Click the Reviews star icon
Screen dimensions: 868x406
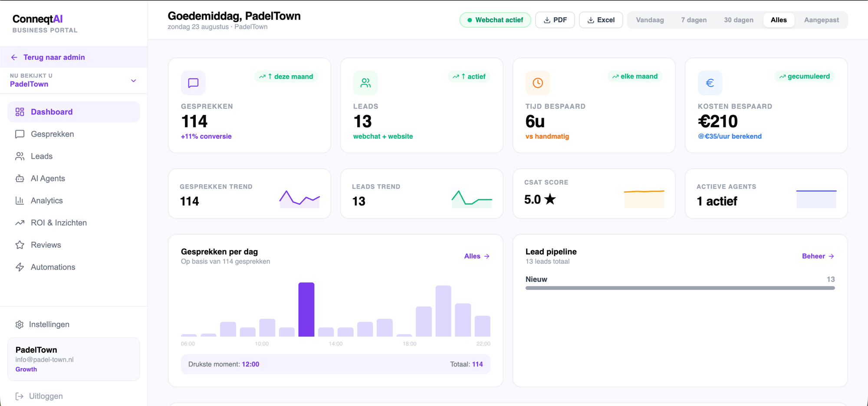click(x=20, y=245)
